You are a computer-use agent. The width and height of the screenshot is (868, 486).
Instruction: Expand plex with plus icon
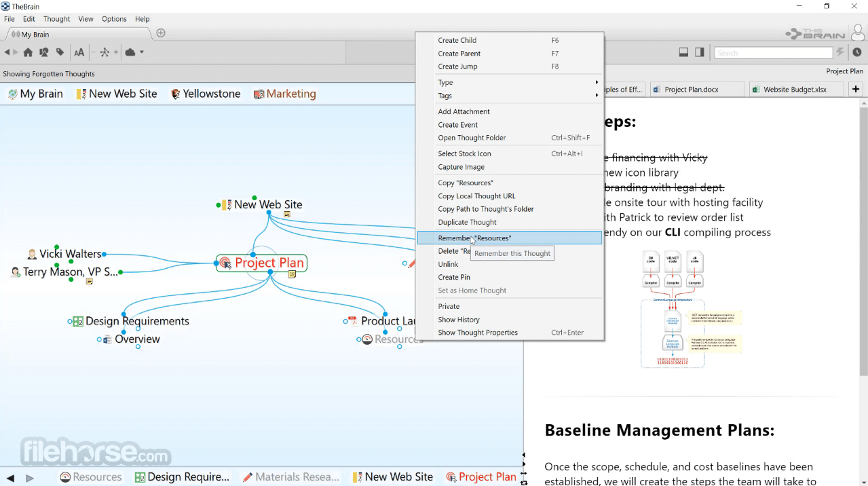pos(116,52)
